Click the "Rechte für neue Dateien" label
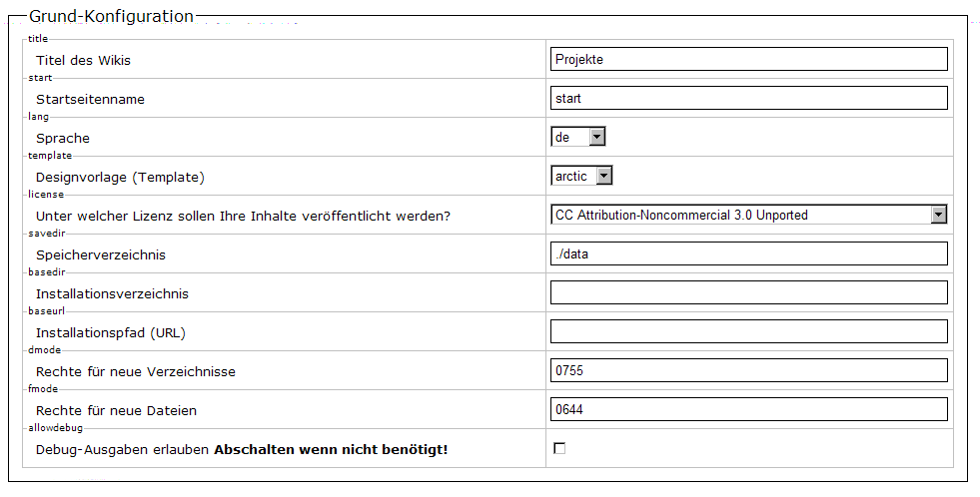 (x=116, y=411)
